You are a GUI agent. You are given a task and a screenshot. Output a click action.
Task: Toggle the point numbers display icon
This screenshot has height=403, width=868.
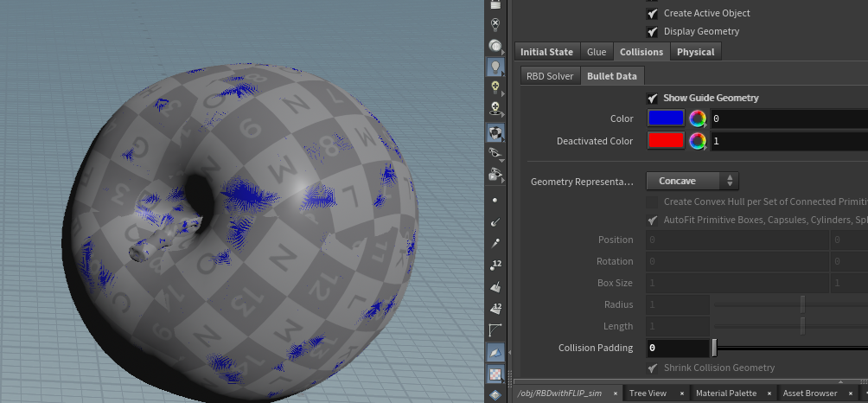click(x=495, y=265)
